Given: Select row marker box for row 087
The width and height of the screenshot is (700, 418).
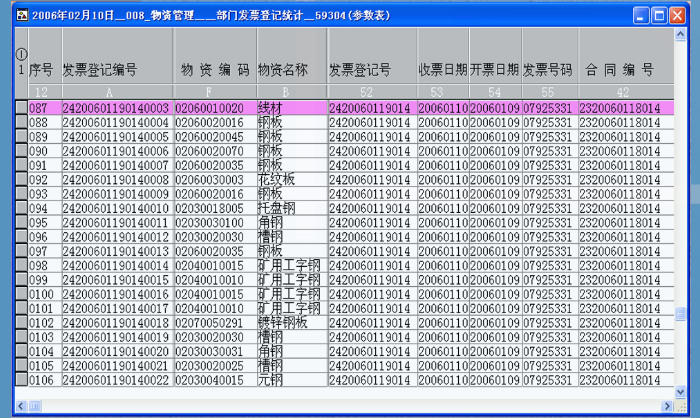Looking at the screenshot, I should (21, 107).
